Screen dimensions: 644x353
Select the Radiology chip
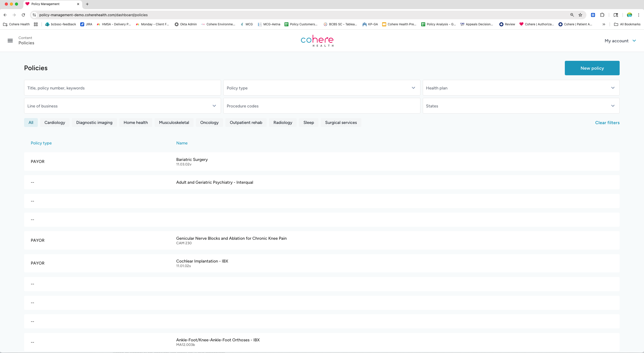click(x=283, y=123)
